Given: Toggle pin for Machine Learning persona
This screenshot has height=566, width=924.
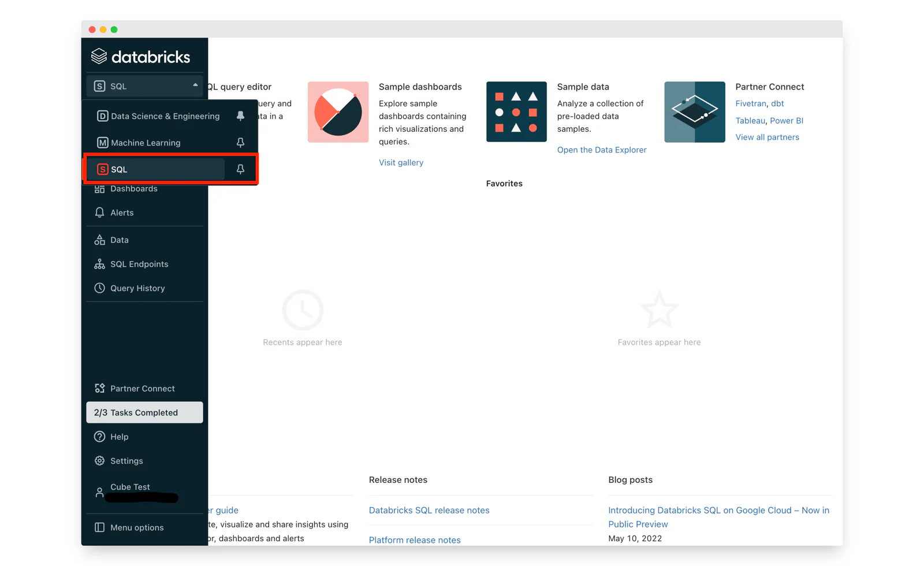Looking at the screenshot, I should [240, 143].
